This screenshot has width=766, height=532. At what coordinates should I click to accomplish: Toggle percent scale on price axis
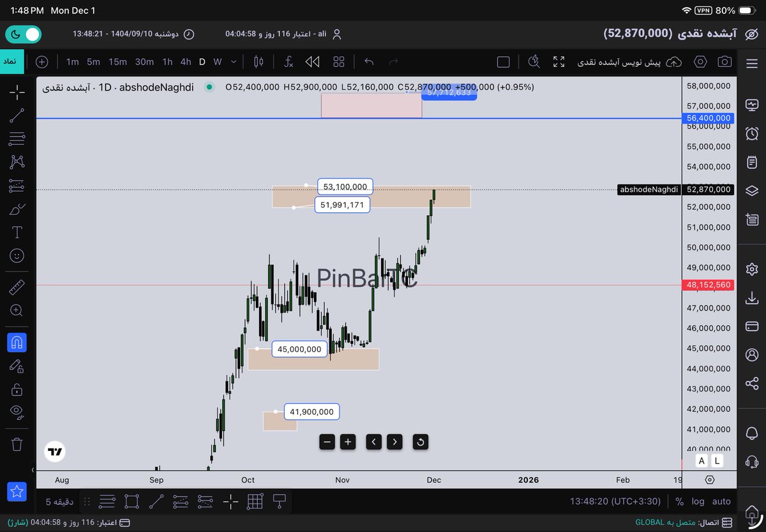point(679,502)
